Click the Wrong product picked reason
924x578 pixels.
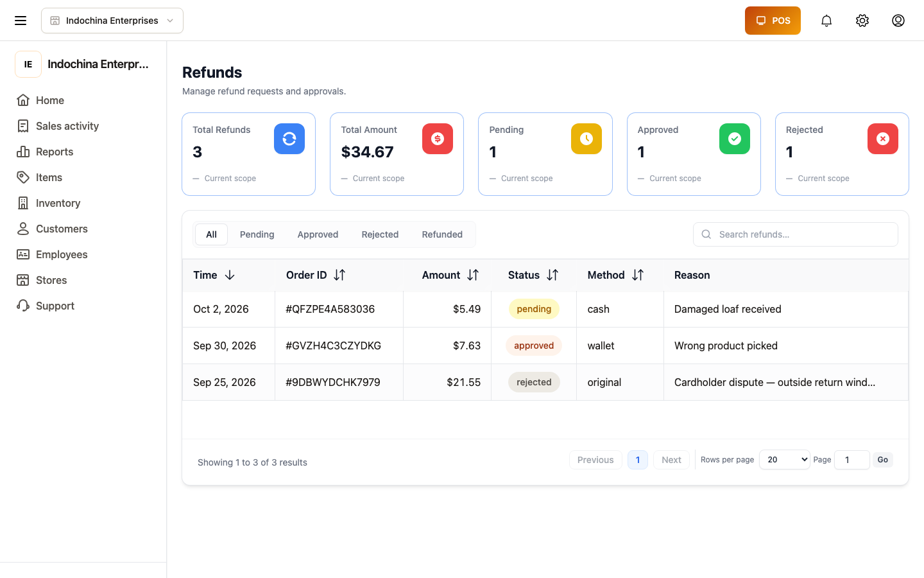pyautogui.click(x=726, y=346)
